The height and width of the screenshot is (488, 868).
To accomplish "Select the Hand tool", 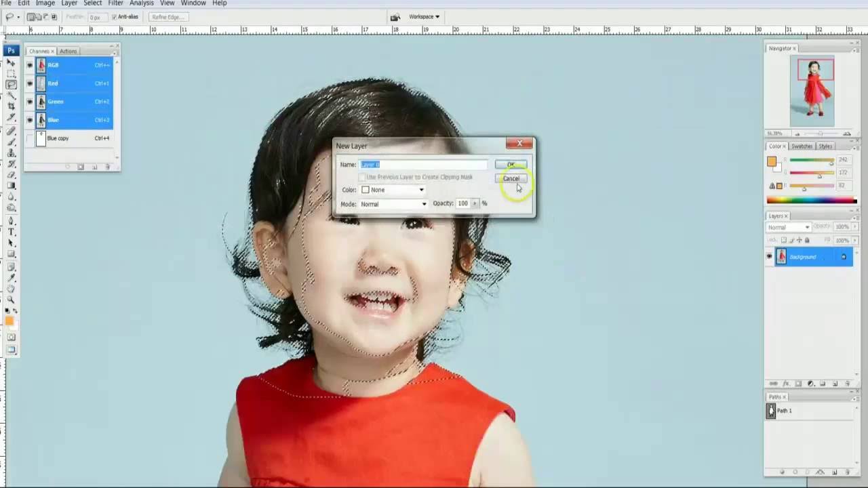I will [x=12, y=287].
